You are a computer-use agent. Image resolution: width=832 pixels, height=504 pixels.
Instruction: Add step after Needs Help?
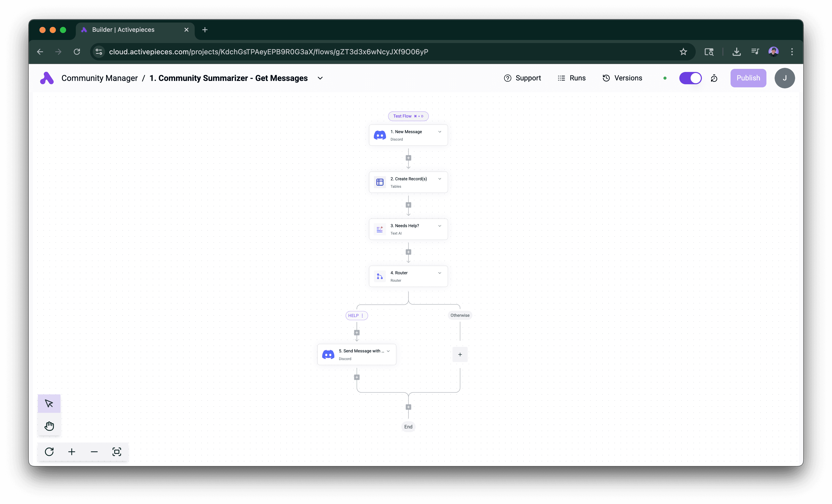[408, 252]
